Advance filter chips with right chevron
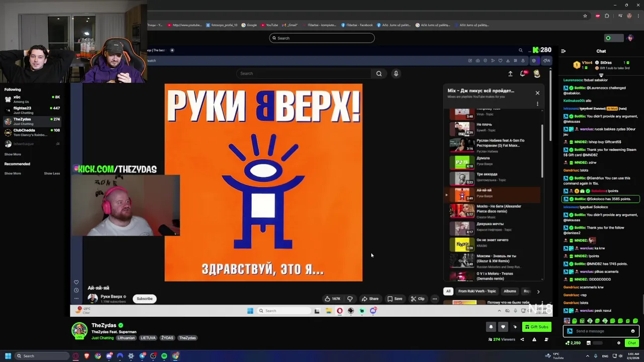The image size is (644, 362). tap(538, 292)
